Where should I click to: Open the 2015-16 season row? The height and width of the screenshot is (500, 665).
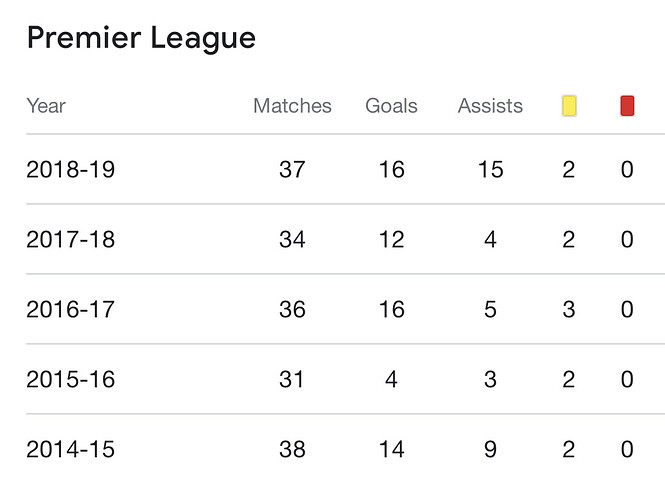[70, 379]
